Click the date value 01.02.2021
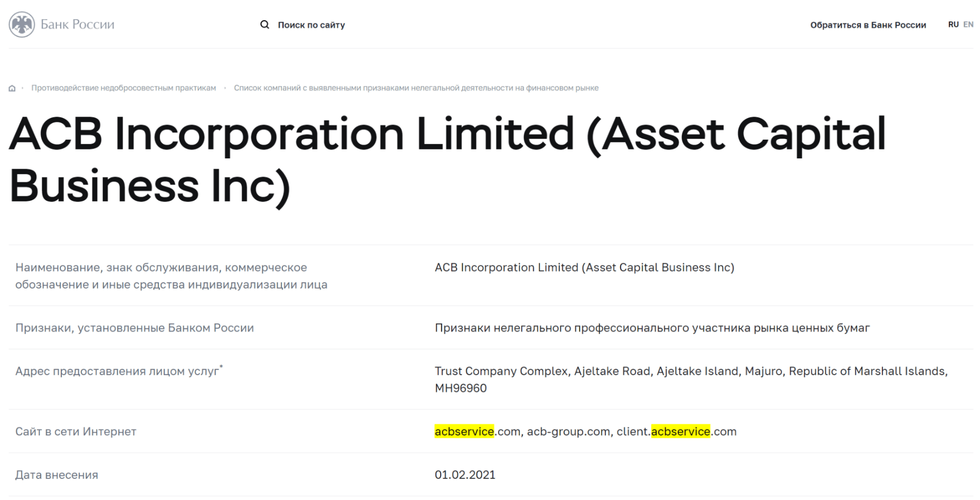The width and height of the screenshot is (980, 500). [465, 475]
